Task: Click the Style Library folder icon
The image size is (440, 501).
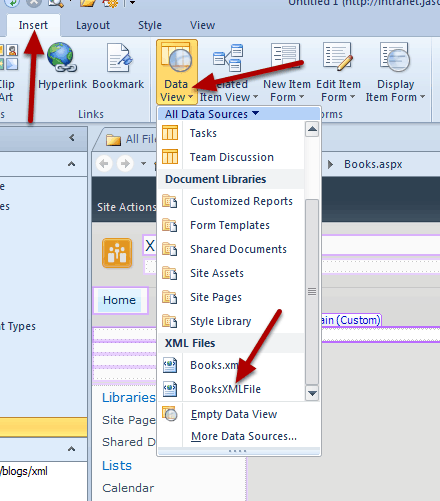Action: tap(170, 321)
